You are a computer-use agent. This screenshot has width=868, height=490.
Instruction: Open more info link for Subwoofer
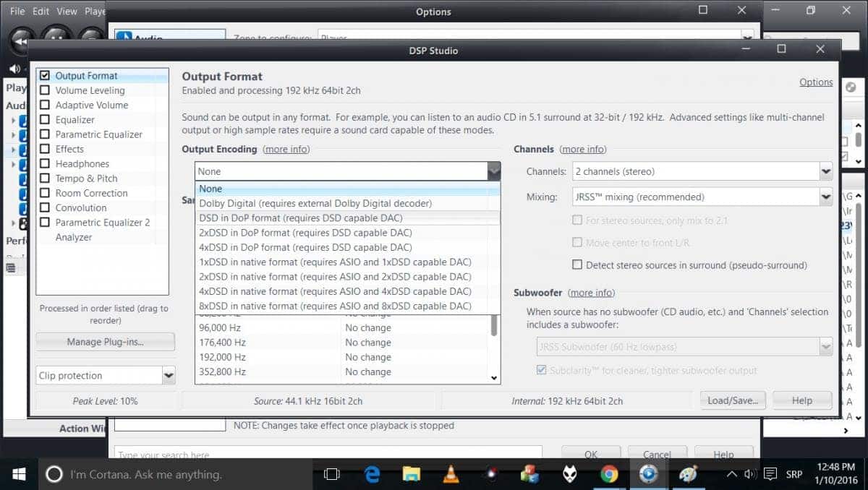click(x=591, y=293)
